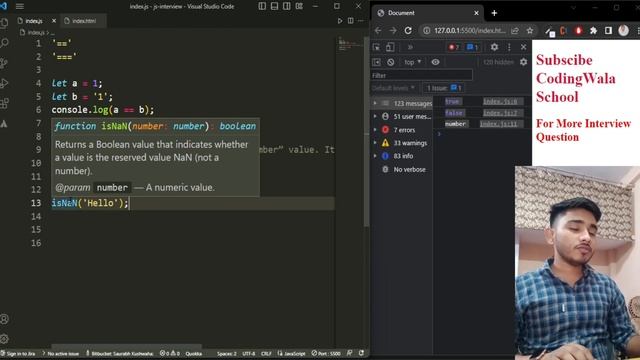The image size is (640, 360).
Task: Run the code using the editor play icon
Action: click(x=340, y=21)
